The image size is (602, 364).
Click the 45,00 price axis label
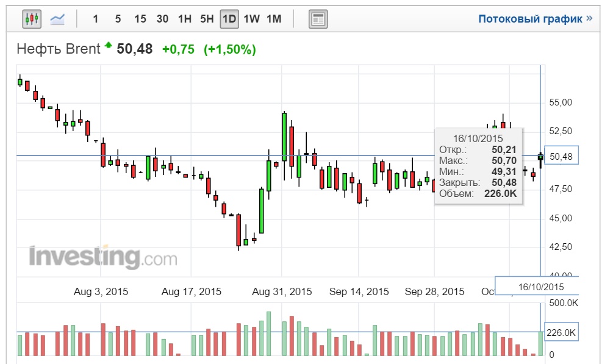561,218
